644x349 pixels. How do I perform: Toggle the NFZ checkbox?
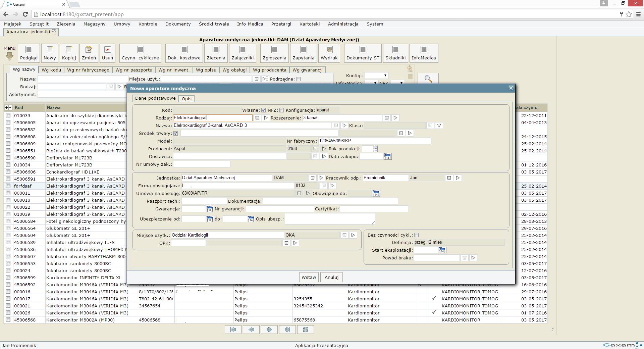pos(282,110)
